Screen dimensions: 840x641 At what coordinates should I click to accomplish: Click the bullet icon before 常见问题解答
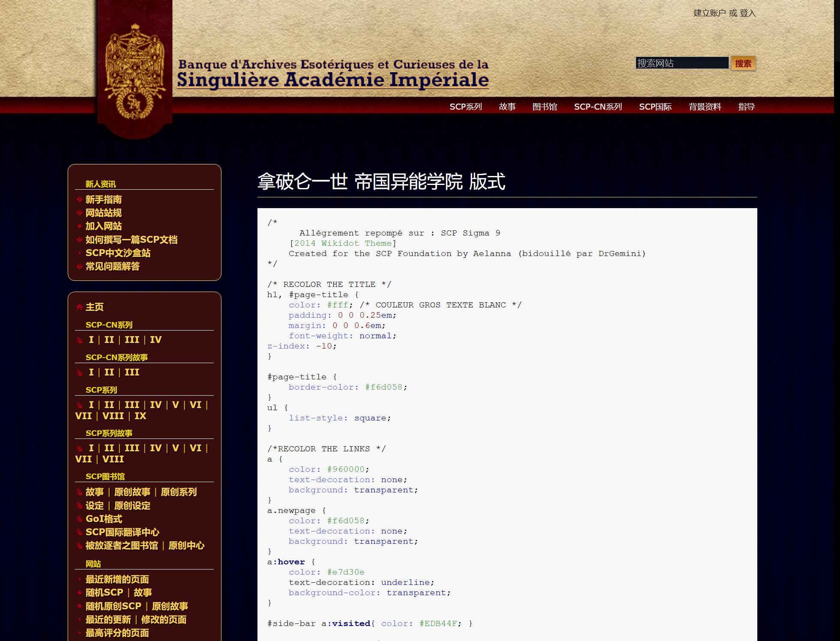[x=79, y=266]
